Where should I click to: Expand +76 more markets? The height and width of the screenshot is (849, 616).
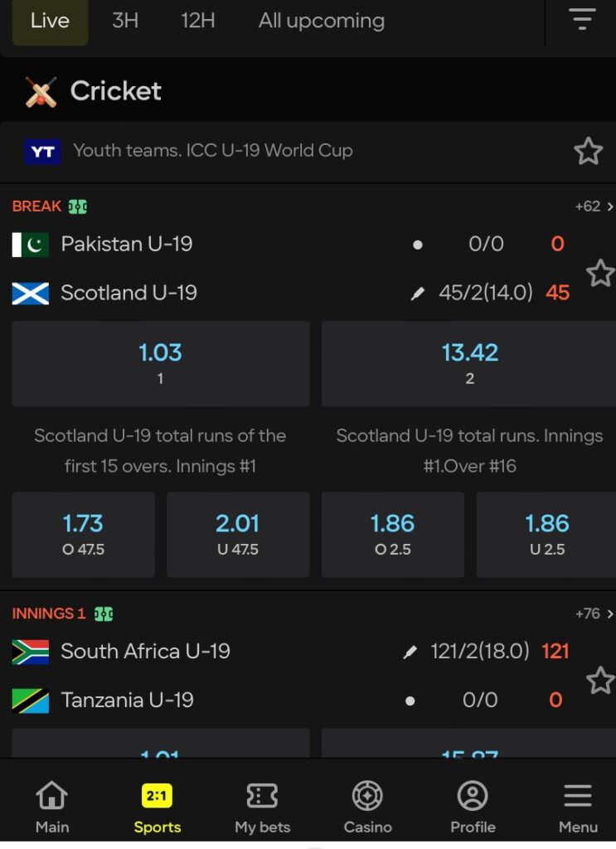point(594,614)
